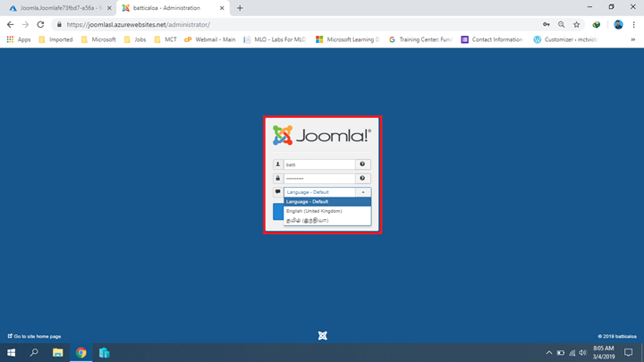This screenshot has width=644, height=362.
Task: Open saved password key icon
Action: (547, 25)
